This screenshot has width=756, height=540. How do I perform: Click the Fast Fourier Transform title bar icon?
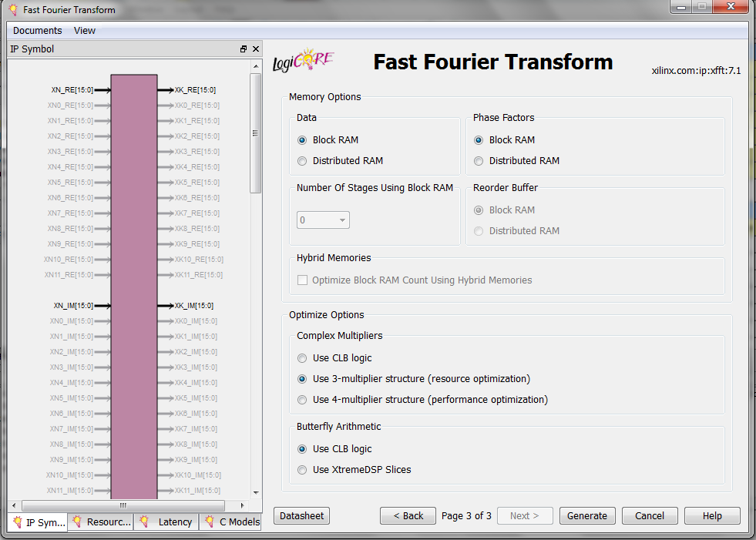[12, 10]
